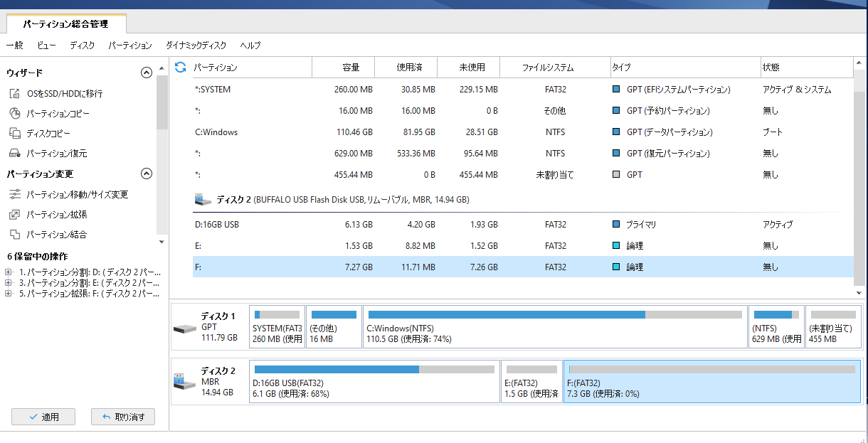The height and width of the screenshot is (443, 868).
Task: Sort by the 容量 column header
Action: [344, 68]
